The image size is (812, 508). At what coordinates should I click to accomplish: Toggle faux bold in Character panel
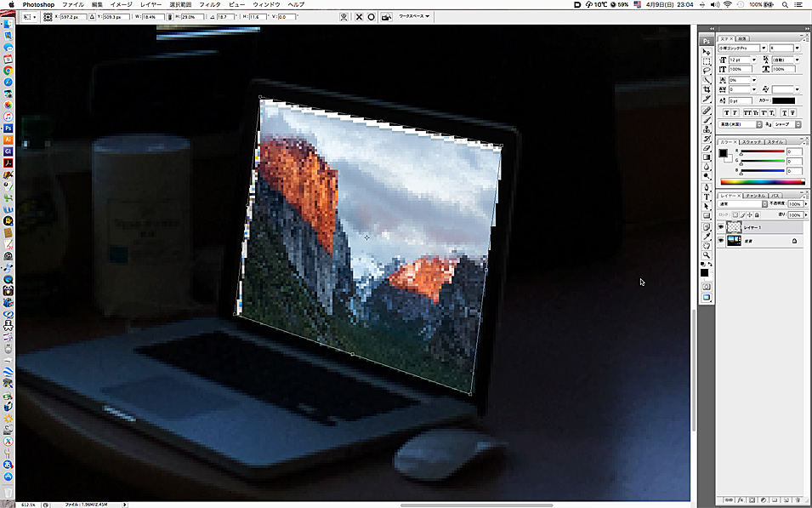pos(727,112)
